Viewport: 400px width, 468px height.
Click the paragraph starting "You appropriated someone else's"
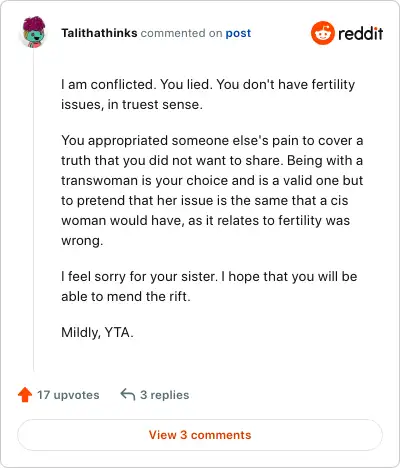212,190
